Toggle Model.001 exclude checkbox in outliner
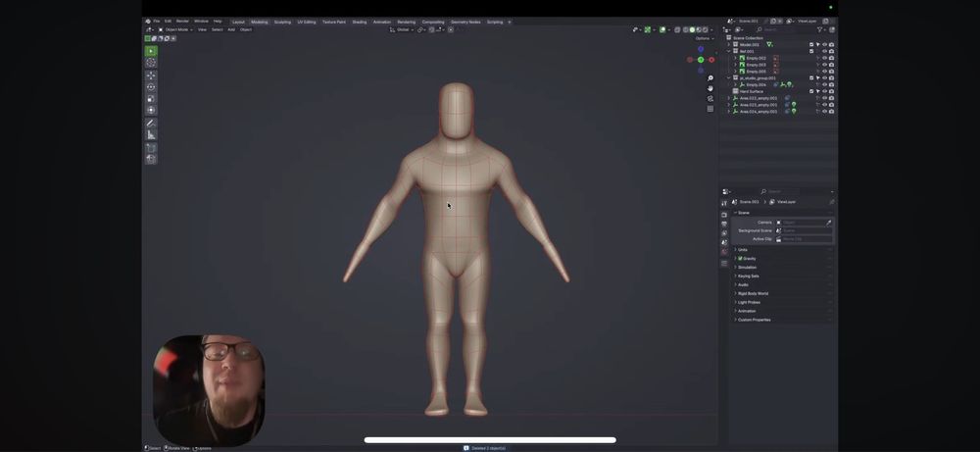 [811, 44]
